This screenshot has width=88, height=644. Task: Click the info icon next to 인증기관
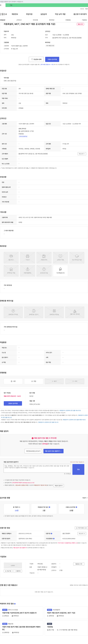point(52,533)
